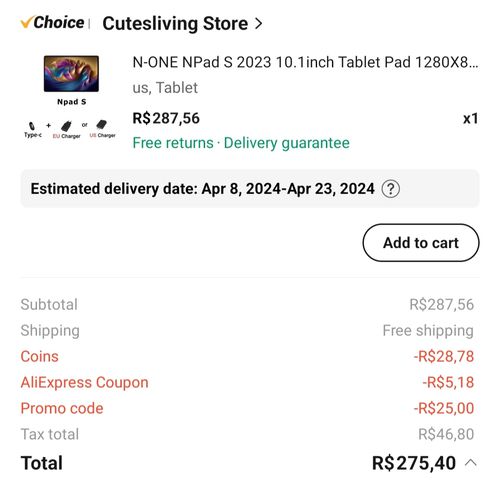
Task: Click the AliExpress Coupon discount row
Action: 247,382
